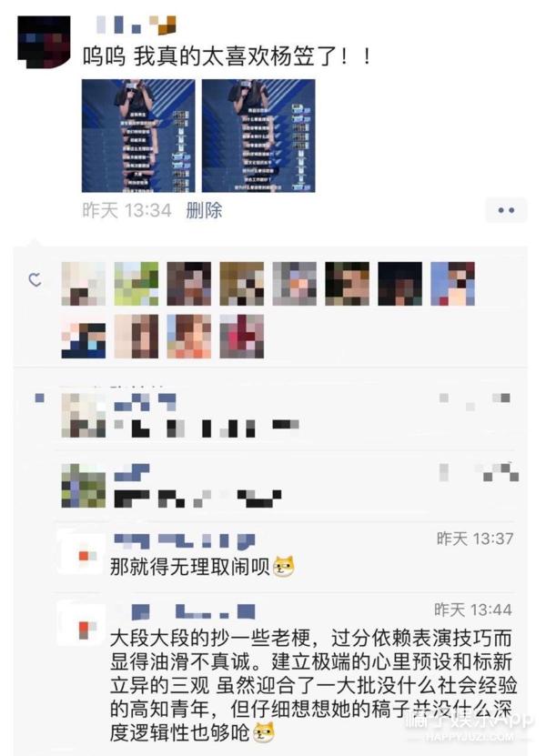Open first liker's avatar in likes row
This screenshot has width=546, height=756.
click(x=84, y=284)
